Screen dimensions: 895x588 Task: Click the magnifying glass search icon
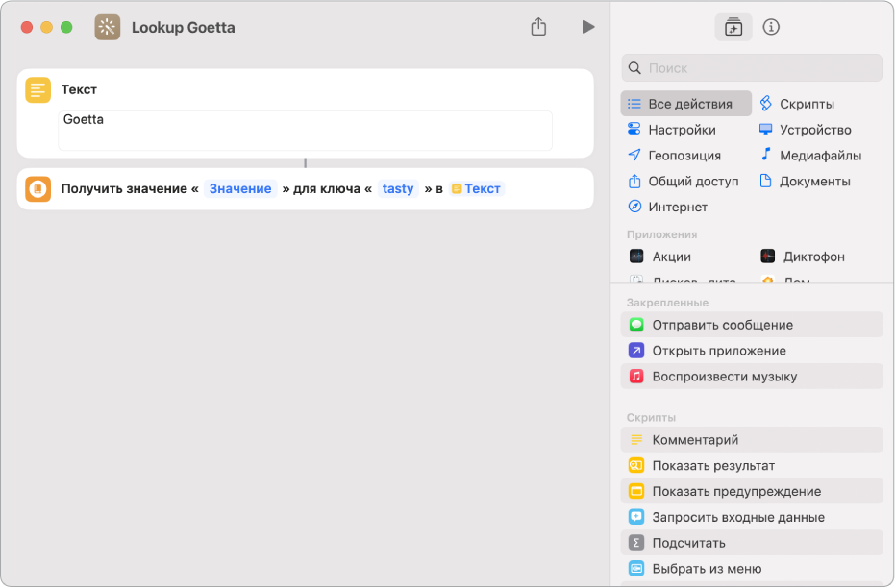(x=634, y=68)
